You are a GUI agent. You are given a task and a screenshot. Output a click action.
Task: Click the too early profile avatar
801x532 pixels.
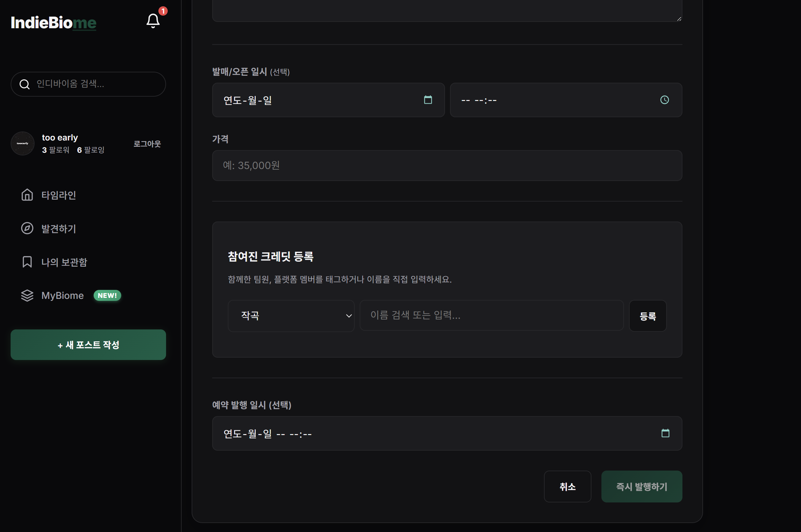[23, 143]
